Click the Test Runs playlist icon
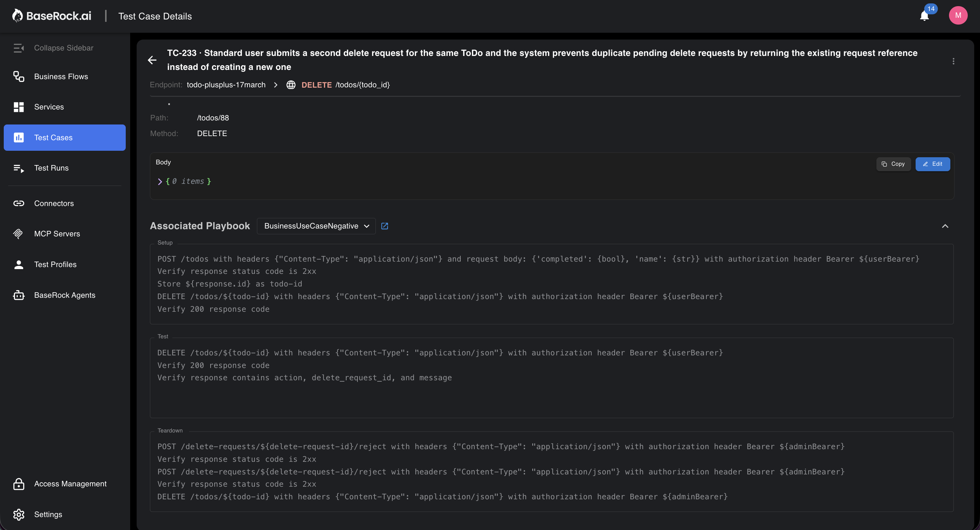 [x=19, y=168]
